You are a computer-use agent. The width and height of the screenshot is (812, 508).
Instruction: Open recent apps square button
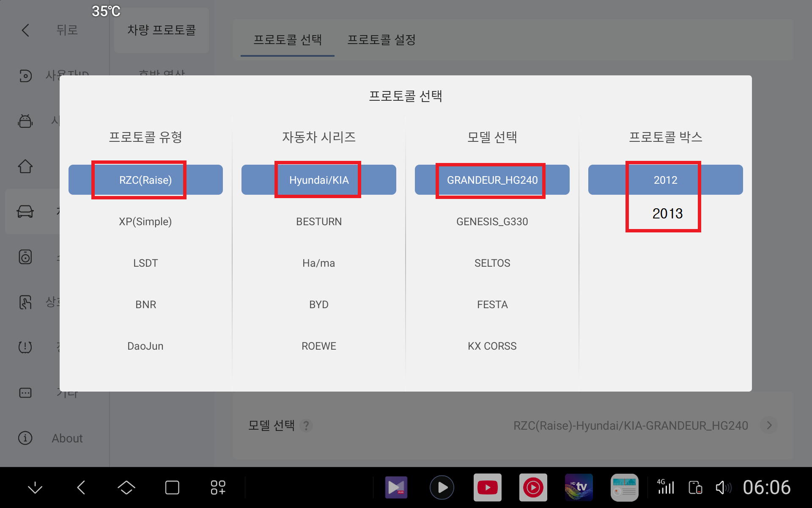coord(172,488)
